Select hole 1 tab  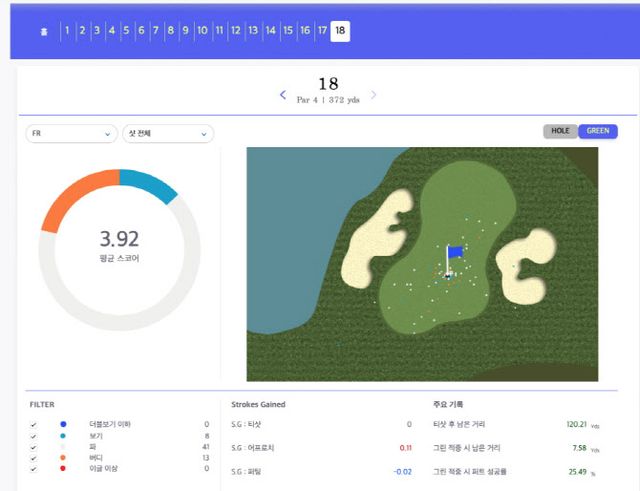tap(67, 31)
